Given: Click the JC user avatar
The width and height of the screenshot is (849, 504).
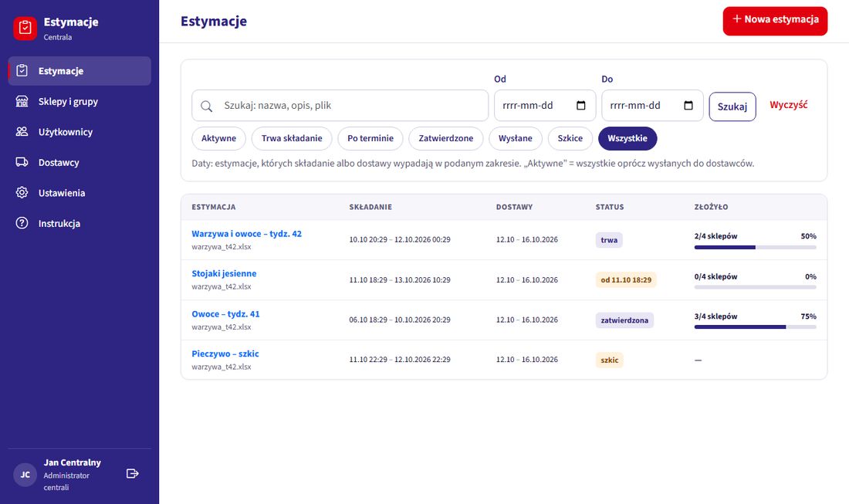Looking at the screenshot, I should 25,475.
